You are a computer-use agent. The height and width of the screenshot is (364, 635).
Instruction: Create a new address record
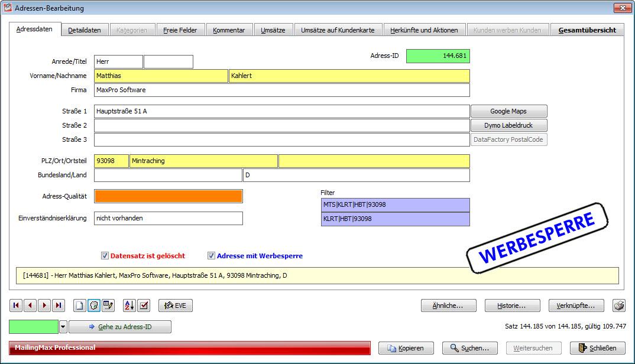80,305
